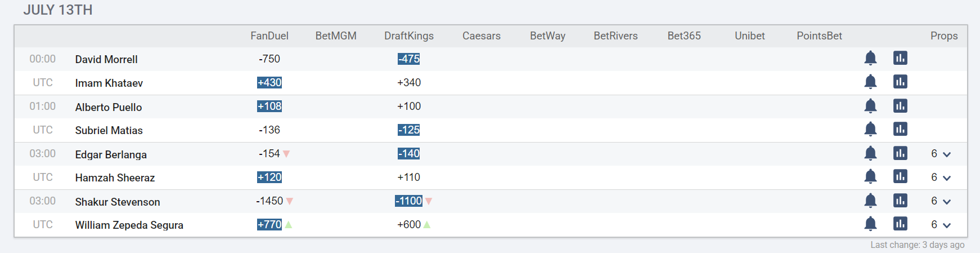Expand props for Edgar Berlanga
The width and height of the screenshot is (980, 253).
pos(941,154)
